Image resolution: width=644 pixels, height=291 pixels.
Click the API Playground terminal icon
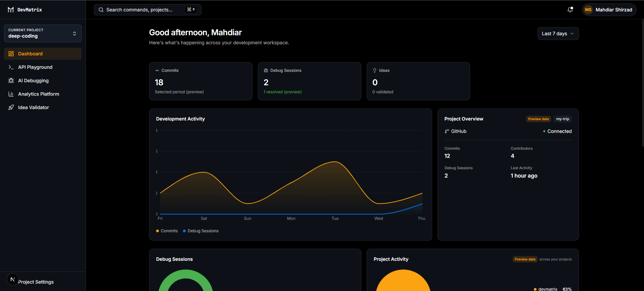pyautogui.click(x=11, y=67)
